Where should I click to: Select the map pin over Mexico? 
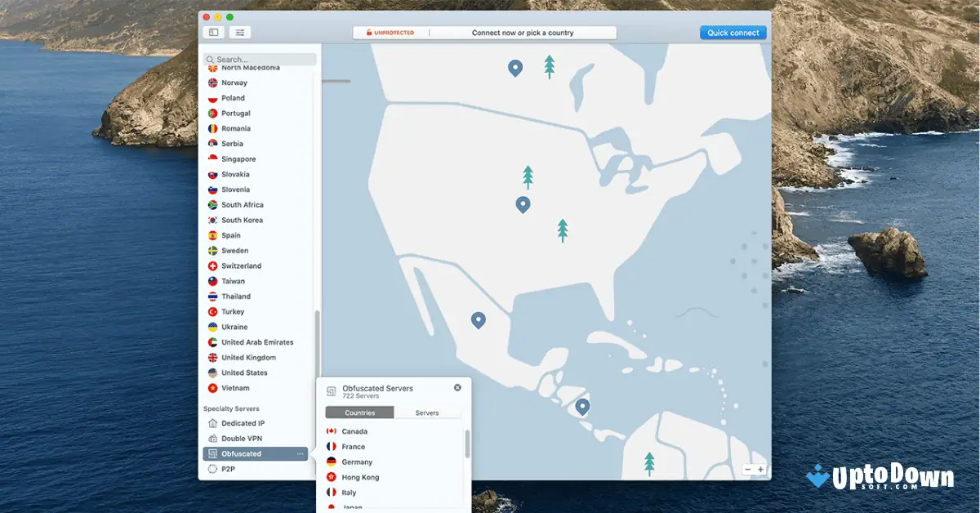click(478, 319)
